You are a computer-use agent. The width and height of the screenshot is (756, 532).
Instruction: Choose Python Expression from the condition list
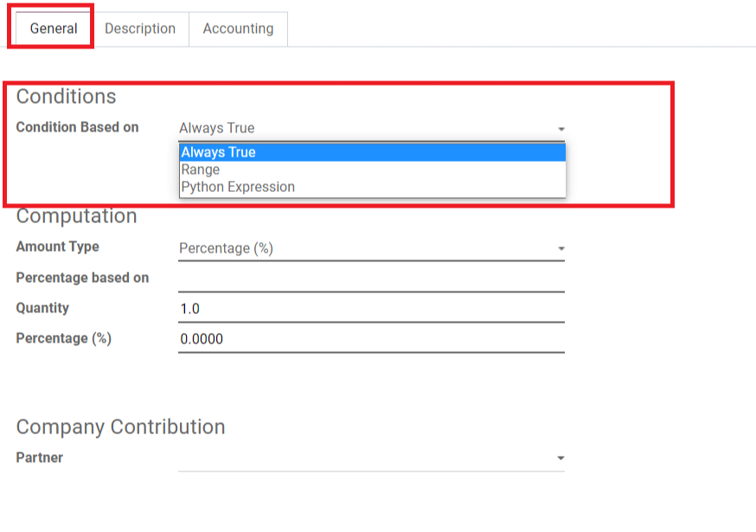[372, 187]
